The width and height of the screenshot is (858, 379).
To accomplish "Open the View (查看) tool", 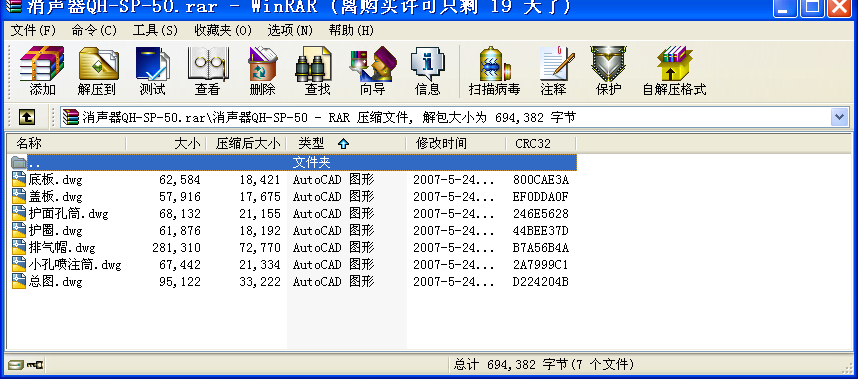I will point(207,71).
